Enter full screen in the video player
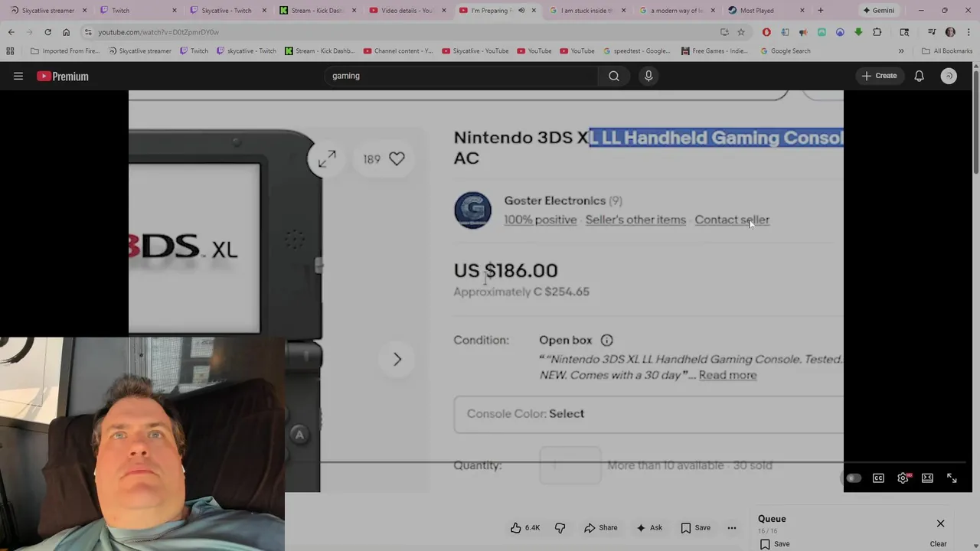Image resolution: width=980 pixels, height=551 pixels. pyautogui.click(x=952, y=478)
